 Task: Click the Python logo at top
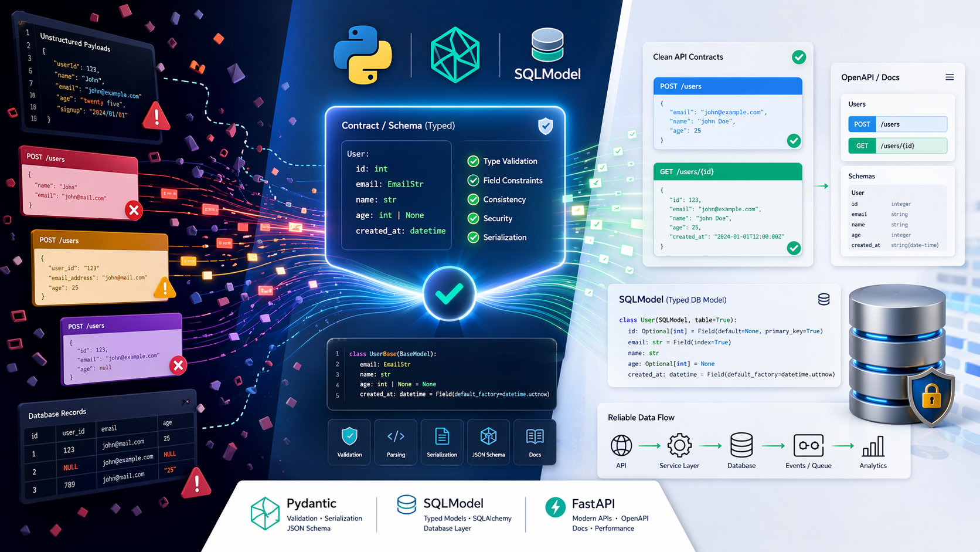click(363, 55)
